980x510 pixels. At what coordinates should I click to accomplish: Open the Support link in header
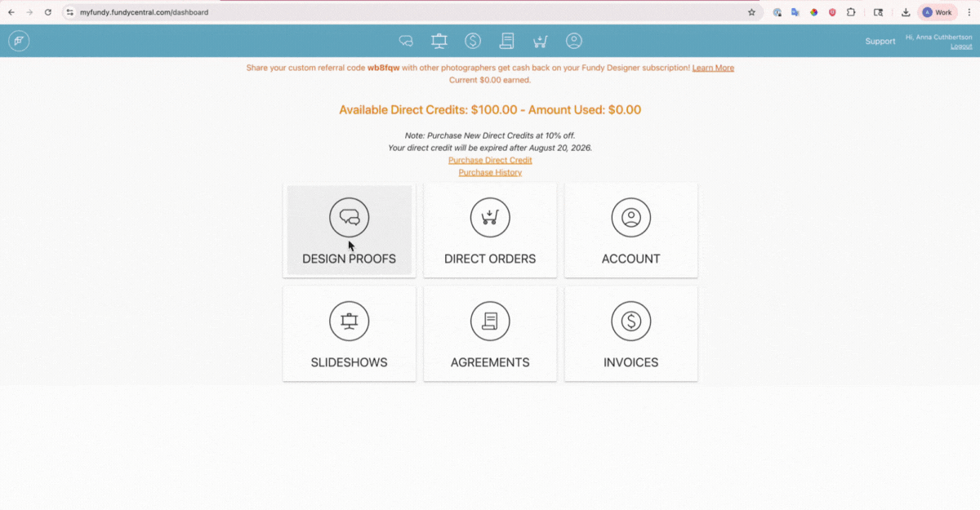[x=880, y=41]
